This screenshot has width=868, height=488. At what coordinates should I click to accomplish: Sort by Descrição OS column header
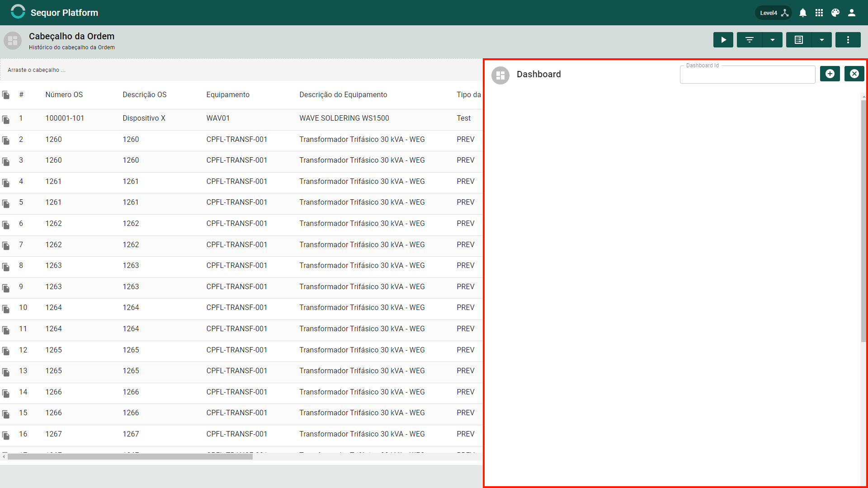click(x=144, y=94)
